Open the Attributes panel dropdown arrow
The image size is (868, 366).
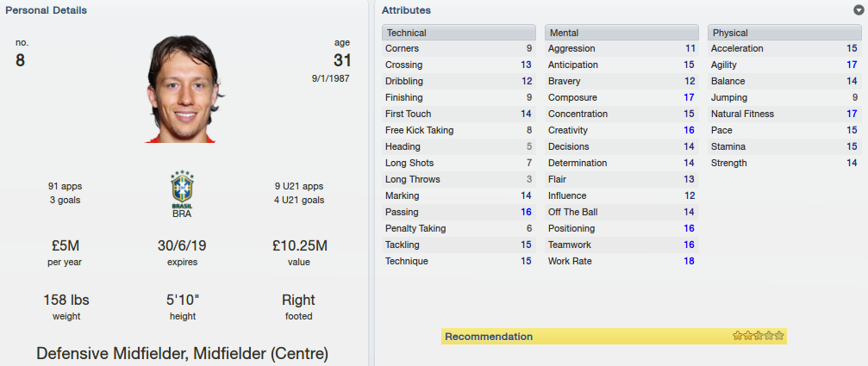click(x=859, y=10)
